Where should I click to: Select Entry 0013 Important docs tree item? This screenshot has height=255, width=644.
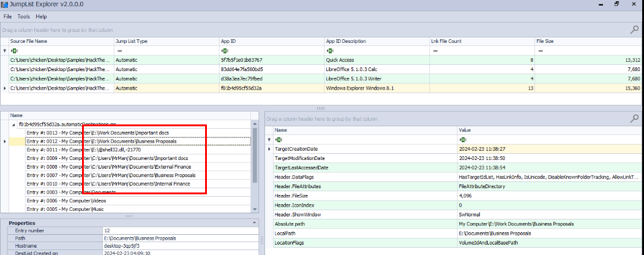pos(98,132)
